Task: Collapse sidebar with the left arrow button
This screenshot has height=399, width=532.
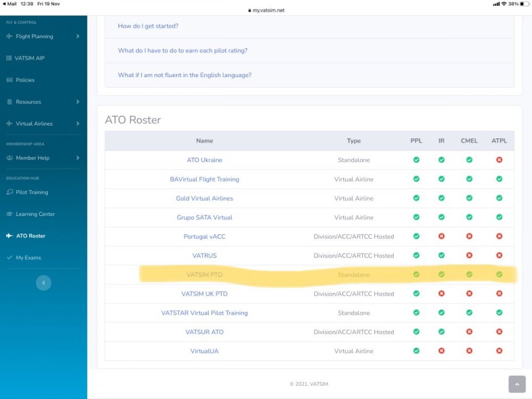Action: point(44,283)
